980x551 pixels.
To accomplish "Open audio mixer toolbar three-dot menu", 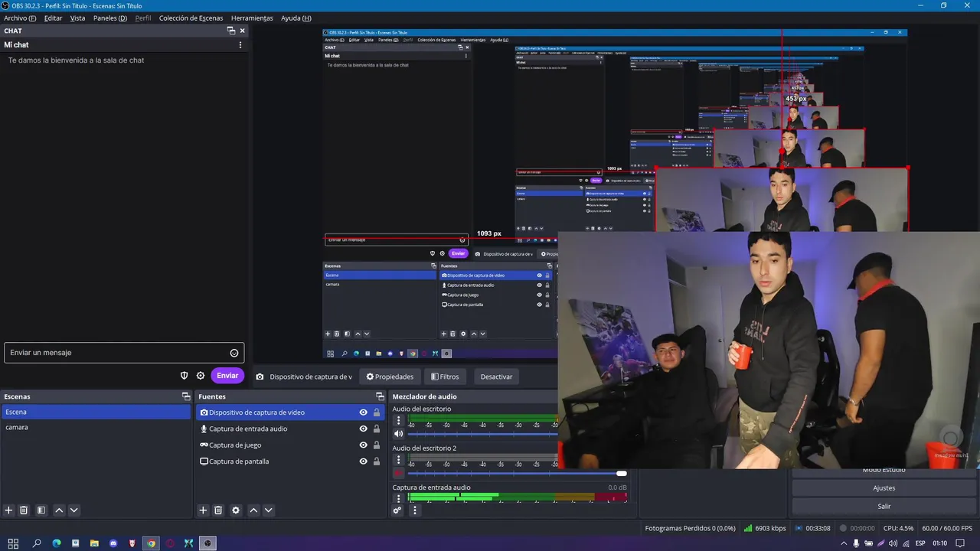I will pyautogui.click(x=415, y=510).
